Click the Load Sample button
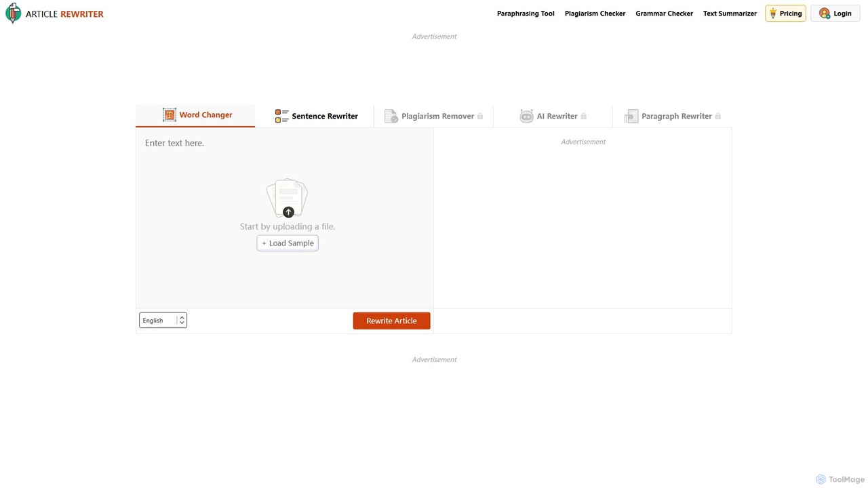 [x=288, y=243]
